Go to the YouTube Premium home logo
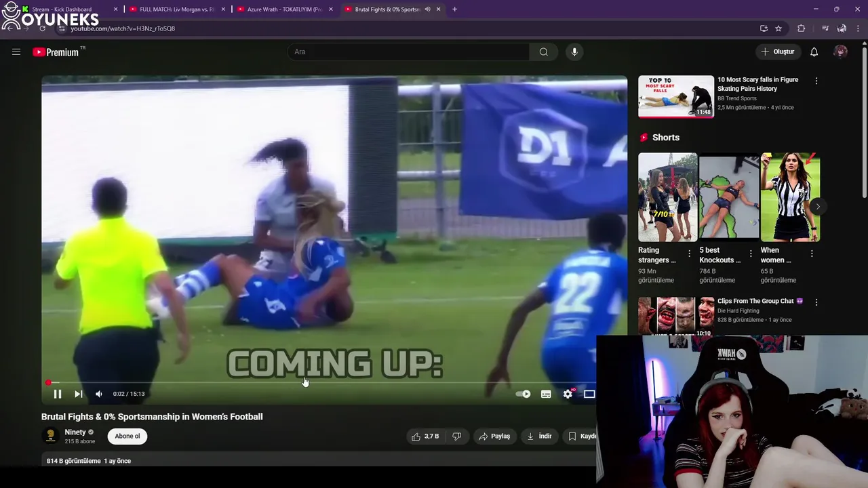The image size is (868, 488). [56, 52]
